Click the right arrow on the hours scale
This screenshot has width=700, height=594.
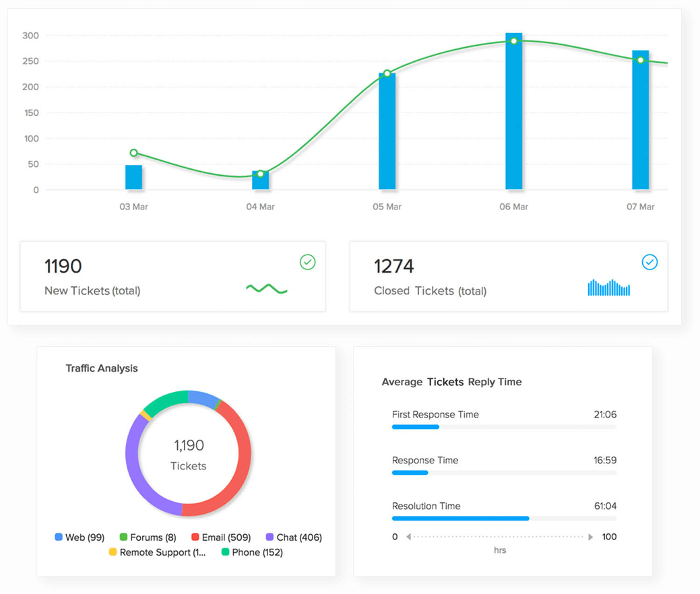tap(591, 537)
